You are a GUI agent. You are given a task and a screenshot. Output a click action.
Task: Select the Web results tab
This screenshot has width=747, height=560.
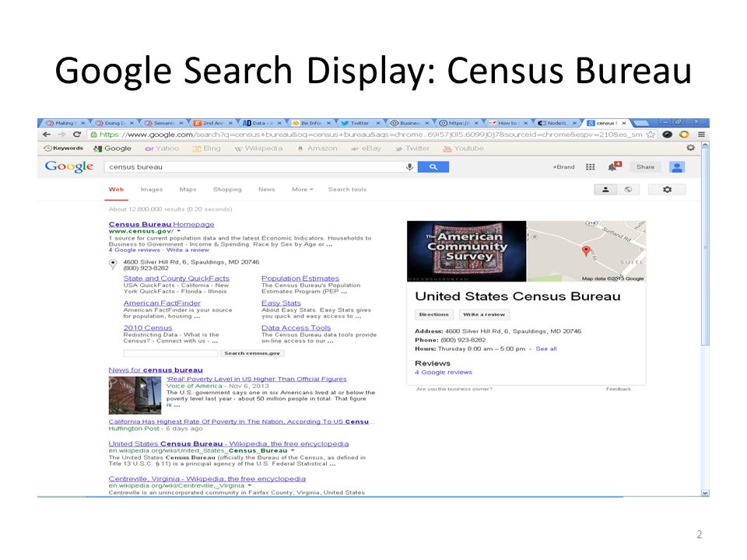coord(116,190)
